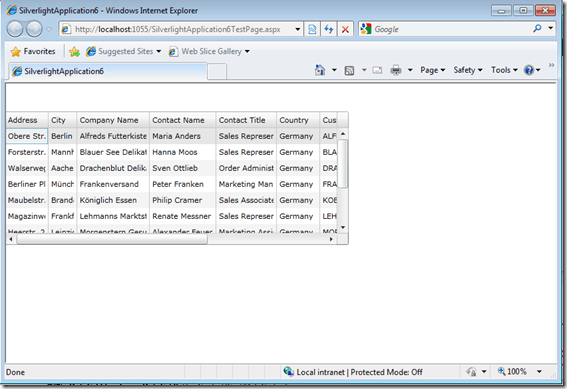Select the SilverlightApplication6 tab
The width and height of the screenshot is (567, 389).
click(x=108, y=71)
